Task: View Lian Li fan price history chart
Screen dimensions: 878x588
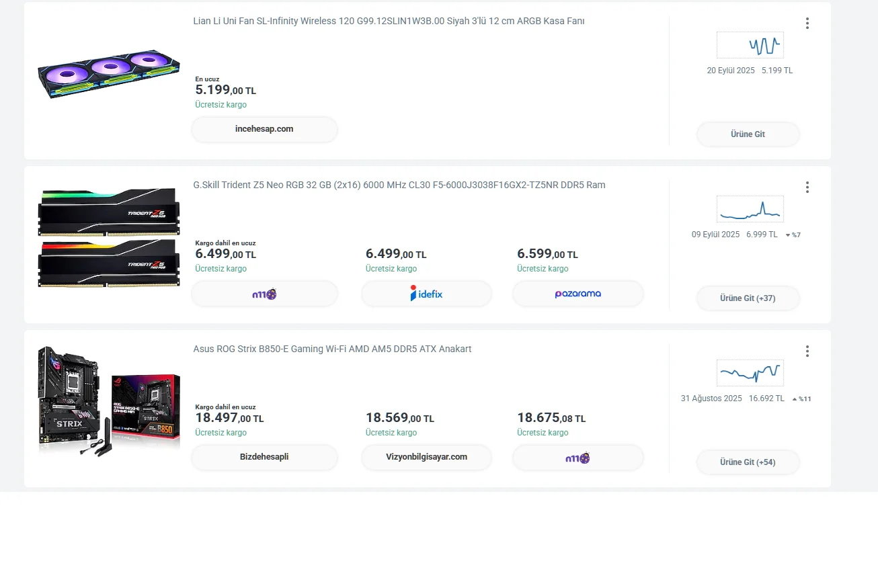Action: pos(750,45)
